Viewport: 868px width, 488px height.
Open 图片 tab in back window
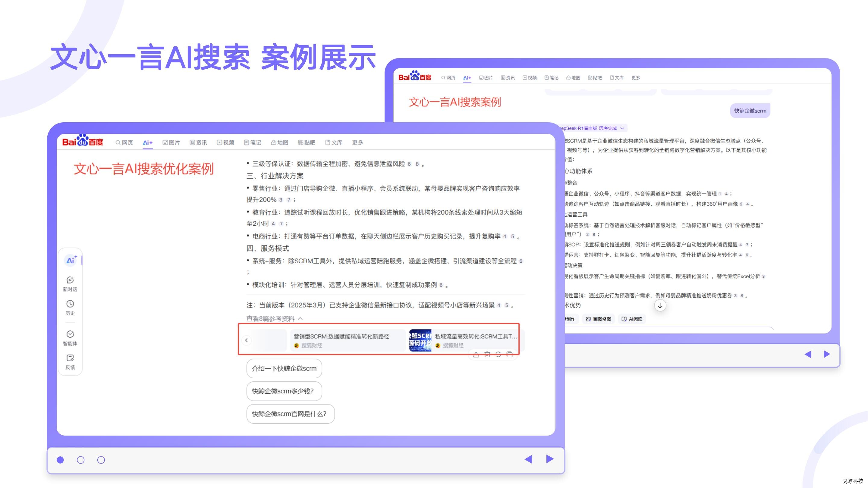click(x=486, y=78)
